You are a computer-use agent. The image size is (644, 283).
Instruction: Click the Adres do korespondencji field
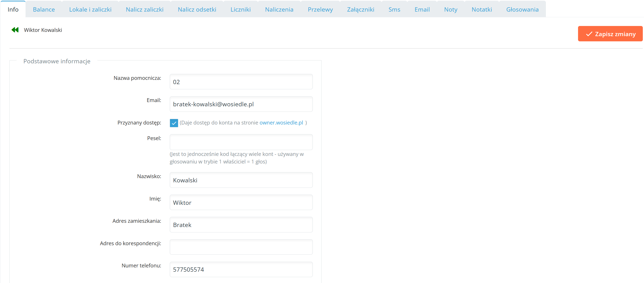pos(241,247)
